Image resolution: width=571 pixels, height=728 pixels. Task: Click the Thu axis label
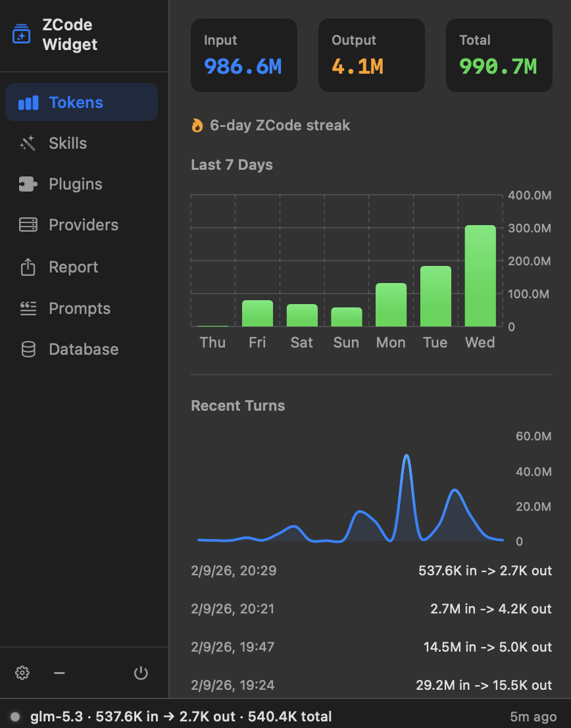tap(212, 343)
